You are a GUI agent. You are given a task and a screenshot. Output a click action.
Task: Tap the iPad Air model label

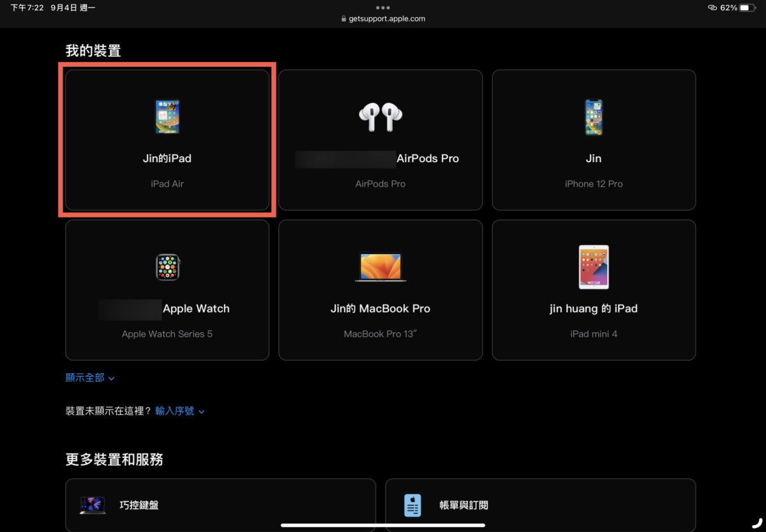pyautogui.click(x=167, y=184)
